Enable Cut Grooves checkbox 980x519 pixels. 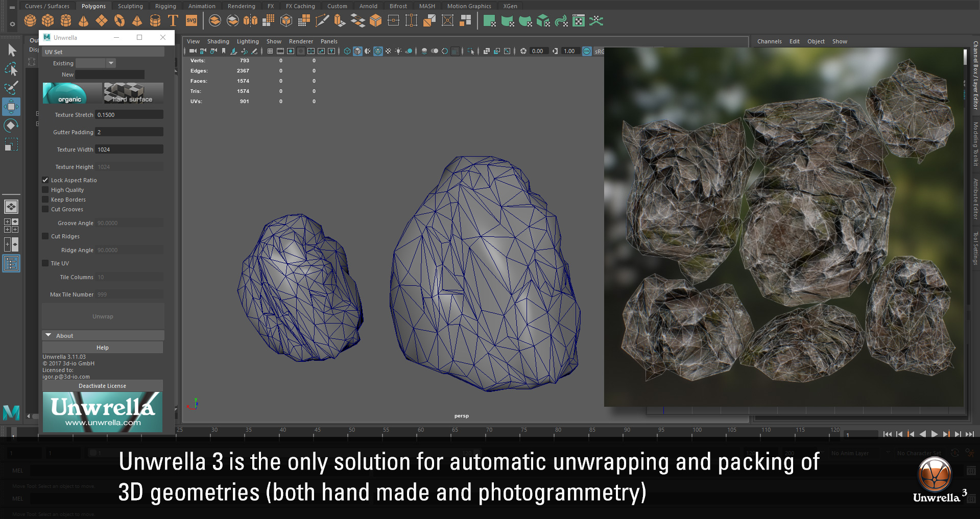coord(45,209)
